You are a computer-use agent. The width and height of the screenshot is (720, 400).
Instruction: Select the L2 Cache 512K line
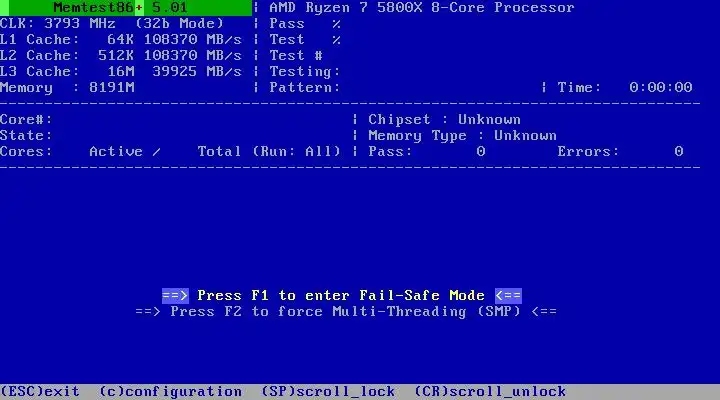pyautogui.click(x=121, y=56)
